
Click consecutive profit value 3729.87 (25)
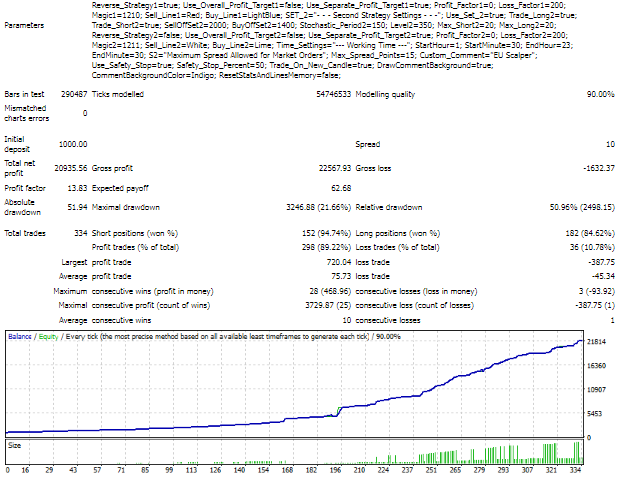click(328, 305)
